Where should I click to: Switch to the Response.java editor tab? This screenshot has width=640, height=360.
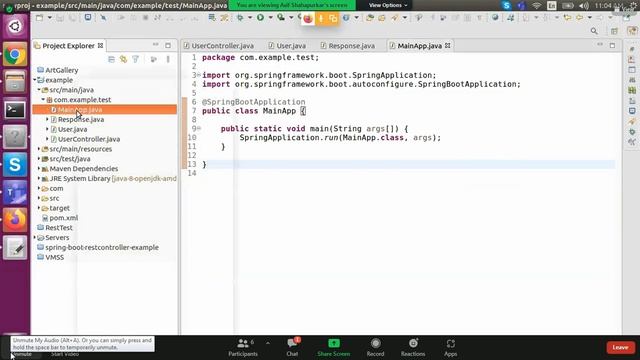(348, 46)
